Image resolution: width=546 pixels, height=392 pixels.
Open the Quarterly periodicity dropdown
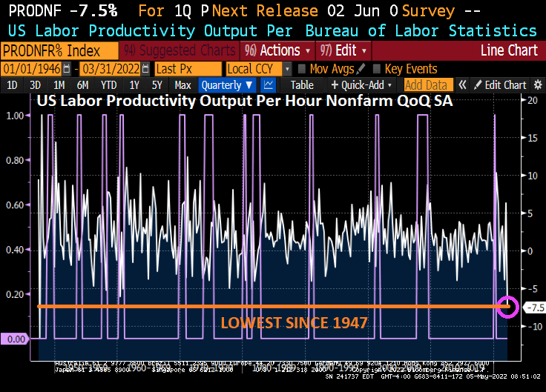coord(226,84)
